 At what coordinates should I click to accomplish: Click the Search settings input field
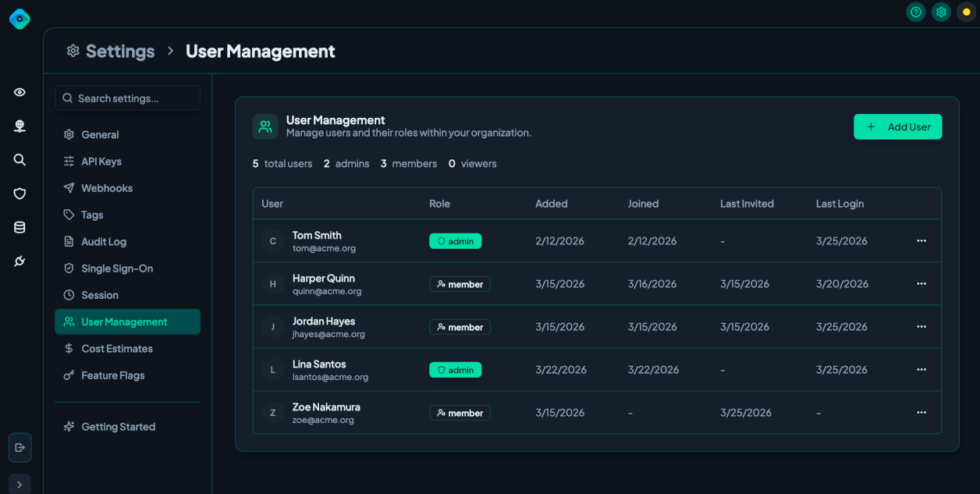click(x=128, y=98)
